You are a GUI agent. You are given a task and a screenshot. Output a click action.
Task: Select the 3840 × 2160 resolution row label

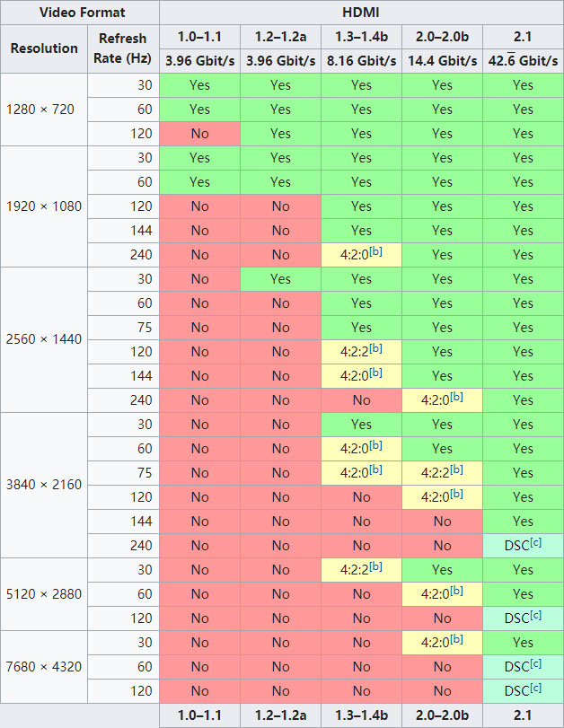(x=44, y=485)
